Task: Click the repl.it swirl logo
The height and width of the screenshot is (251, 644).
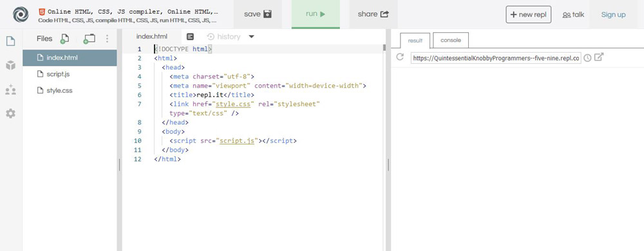Action: pyautogui.click(x=21, y=14)
